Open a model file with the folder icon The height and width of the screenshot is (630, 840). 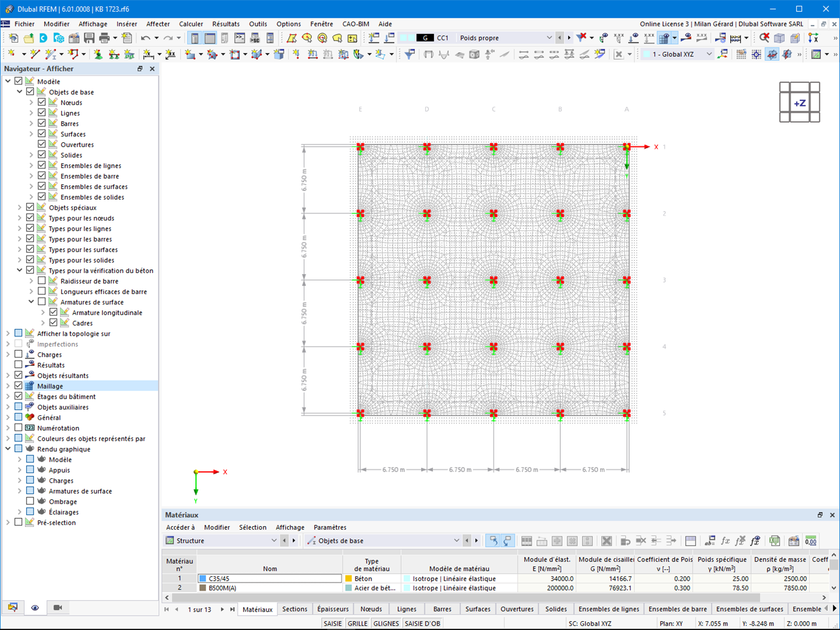[28, 38]
